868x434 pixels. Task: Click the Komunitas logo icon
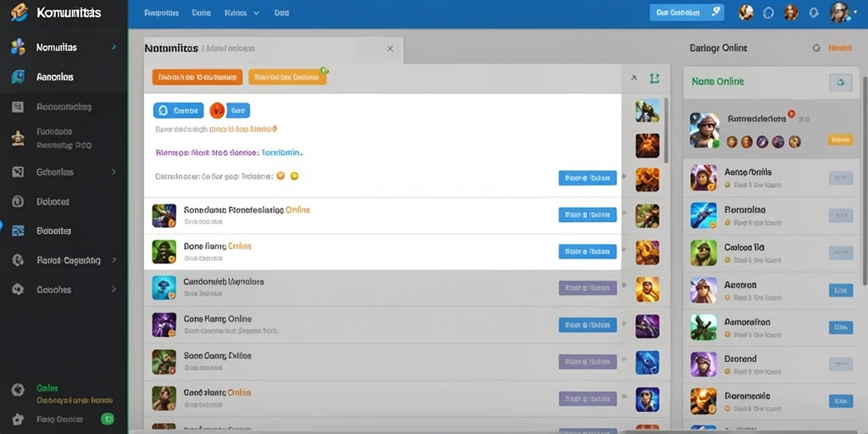pos(19,12)
